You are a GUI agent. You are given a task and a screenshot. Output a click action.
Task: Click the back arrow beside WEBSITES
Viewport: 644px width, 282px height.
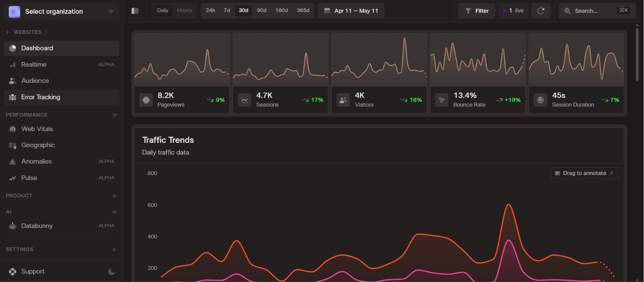tap(8, 32)
